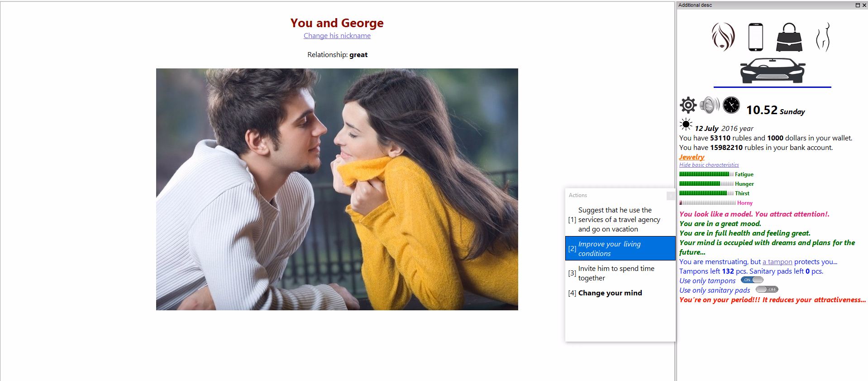Viewport: 868px width, 381px height.
Task: Click the sports car icon
Action: tap(772, 71)
